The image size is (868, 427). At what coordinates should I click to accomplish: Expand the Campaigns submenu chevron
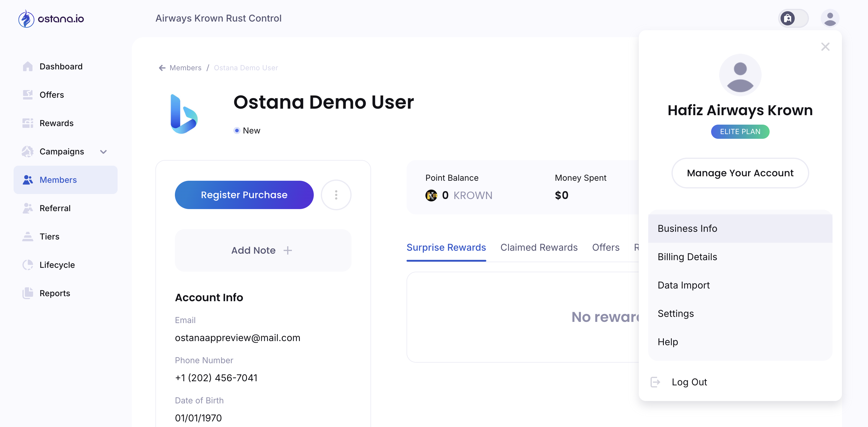click(x=103, y=152)
